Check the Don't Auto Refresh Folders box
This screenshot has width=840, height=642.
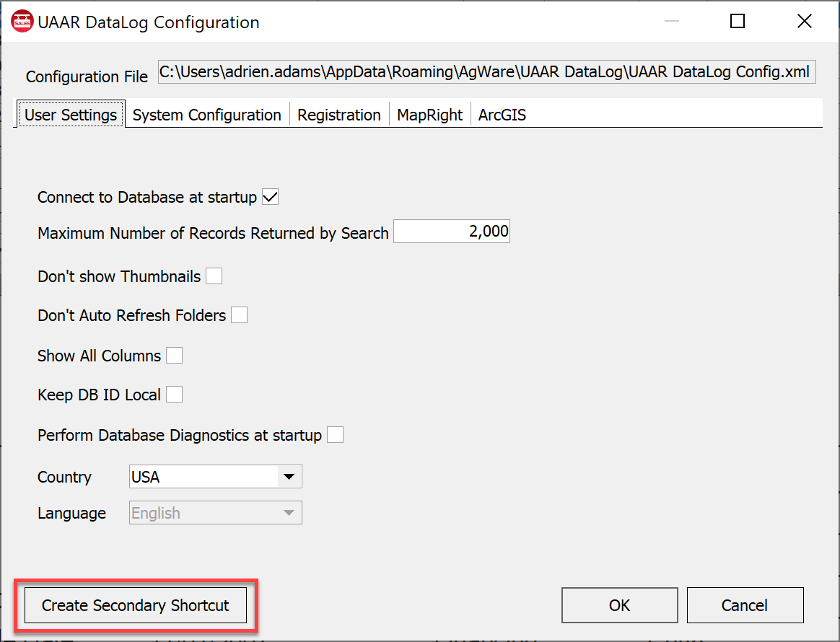239,315
